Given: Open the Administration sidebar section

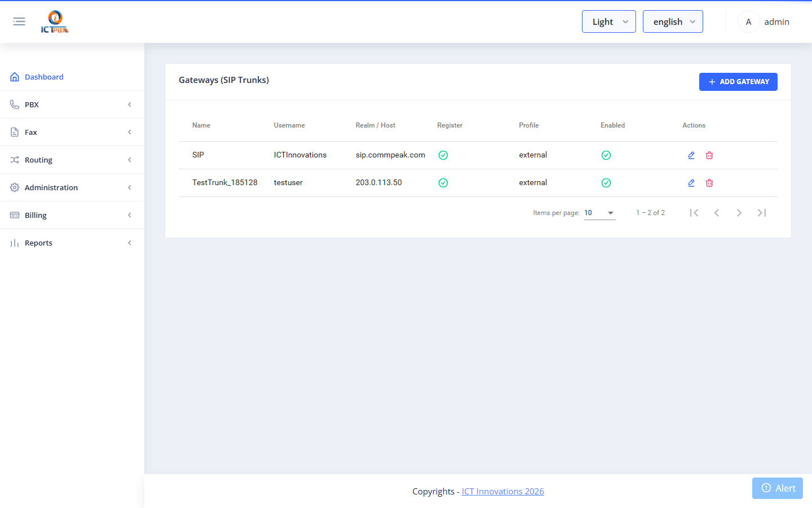Looking at the screenshot, I should [72, 187].
